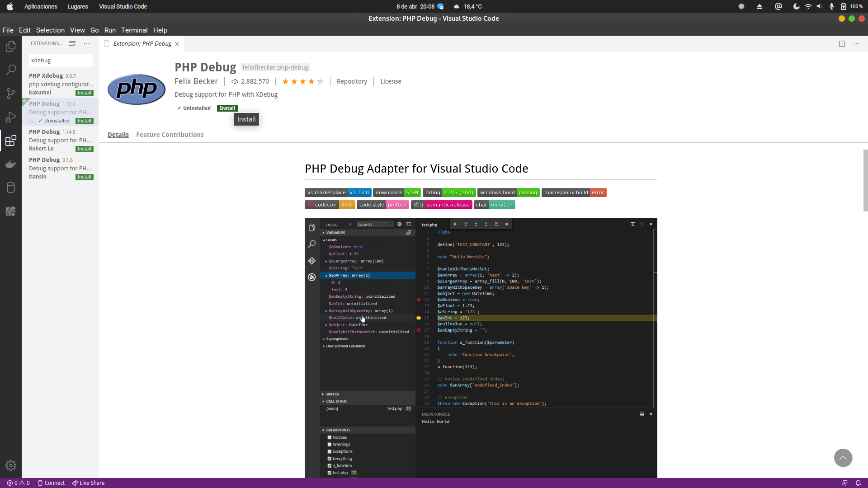This screenshot has height=488, width=868.
Task: Open the Wi-Fi system tray icon
Action: pos(808,6)
